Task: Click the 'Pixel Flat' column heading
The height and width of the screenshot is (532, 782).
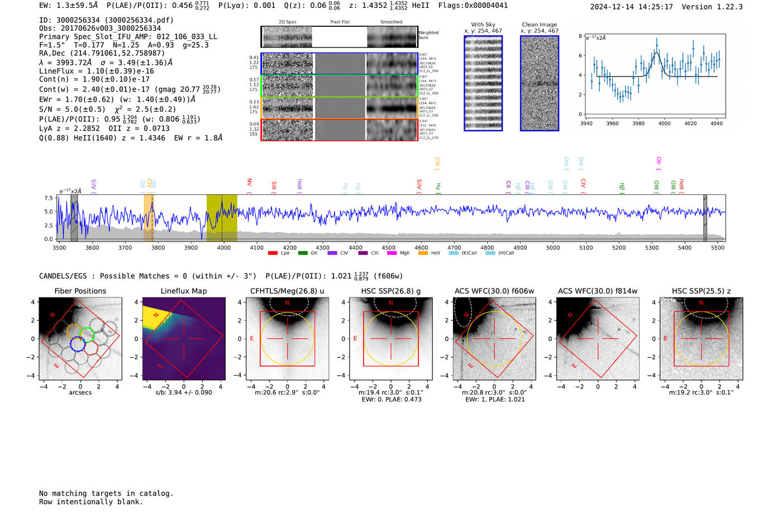Action: [x=340, y=22]
